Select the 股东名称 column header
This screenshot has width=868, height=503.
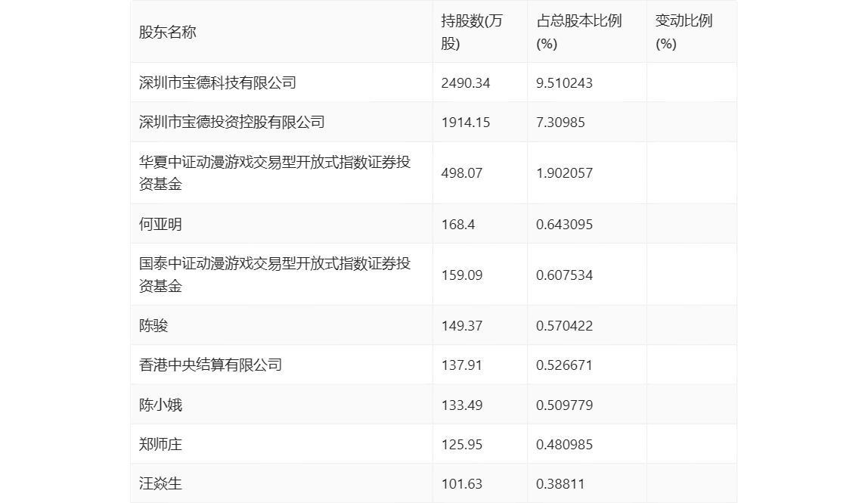pos(168,32)
